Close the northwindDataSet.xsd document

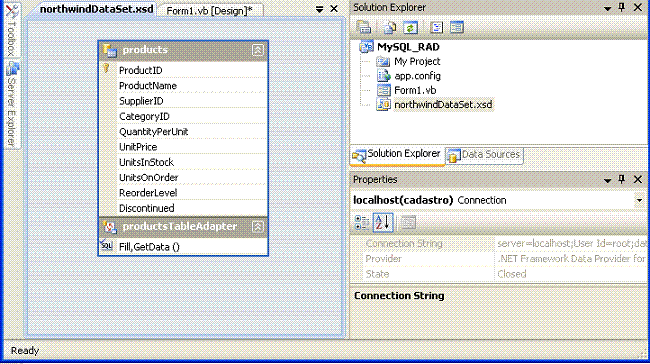pos(334,9)
